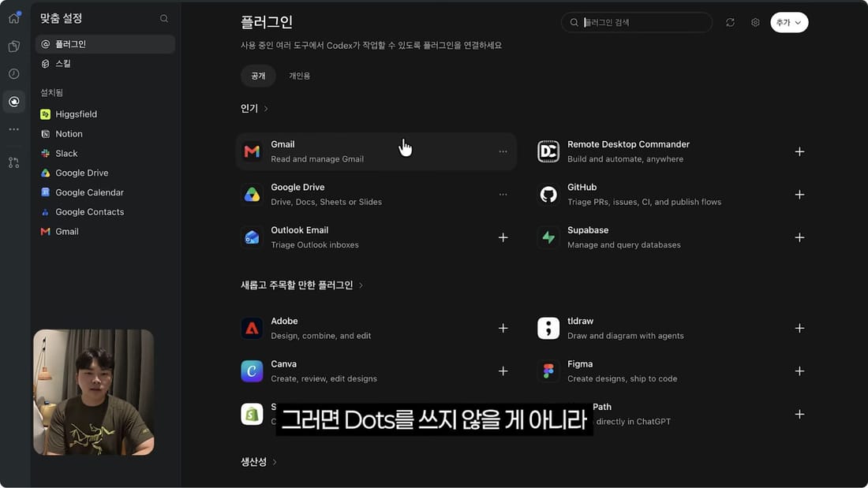Click the Adobe logo icon
The height and width of the screenshot is (488, 868).
[x=252, y=328]
